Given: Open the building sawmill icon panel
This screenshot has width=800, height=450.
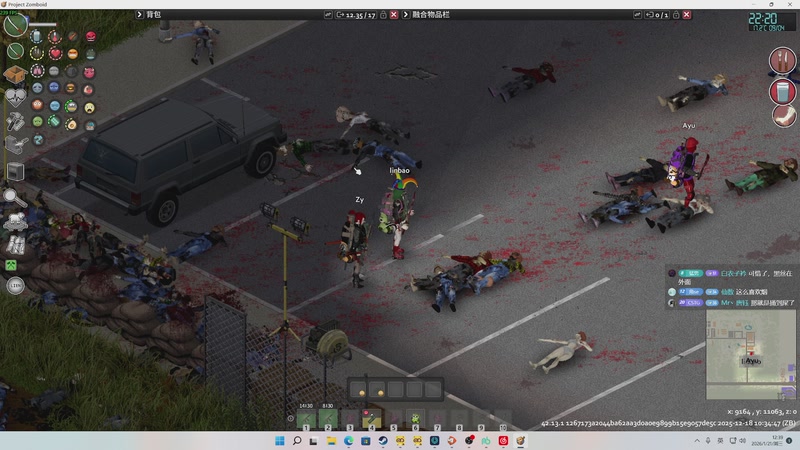Looking at the screenshot, I should (16, 145).
